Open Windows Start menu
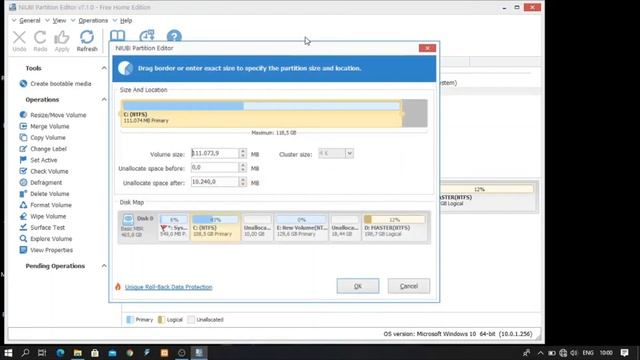 pos(8,353)
